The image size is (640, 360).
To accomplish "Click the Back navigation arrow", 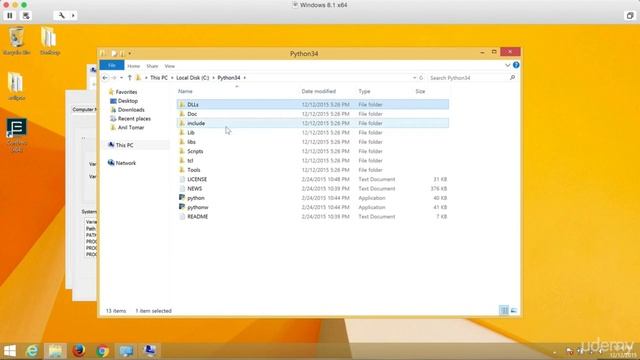I will click(x=105, y=78).
